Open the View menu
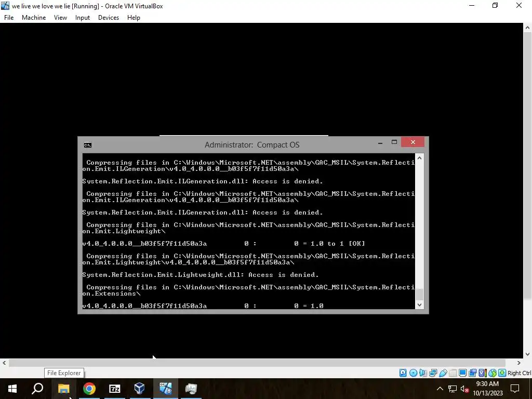This screenshot has height=399, width=532. pos(60,18)
